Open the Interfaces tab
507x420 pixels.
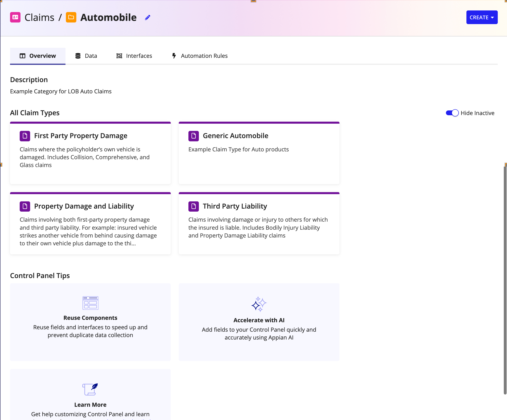pos(134,56)
